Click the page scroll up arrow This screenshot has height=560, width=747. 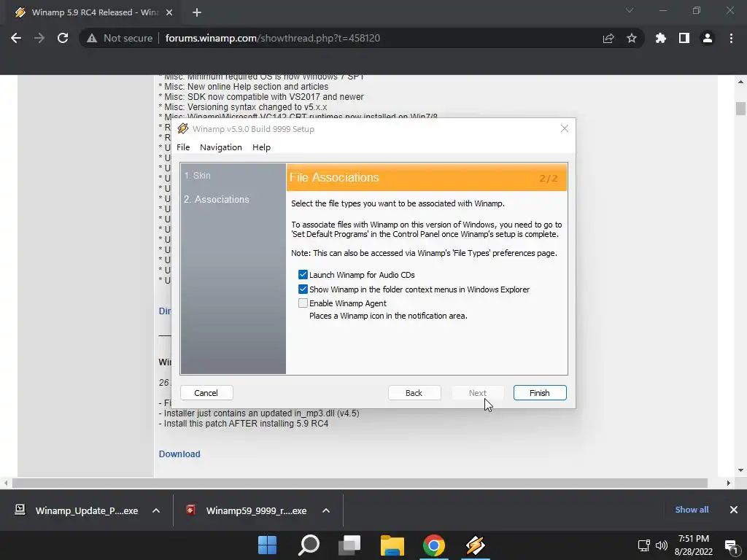pyautogui.click(x=740, y=82)
